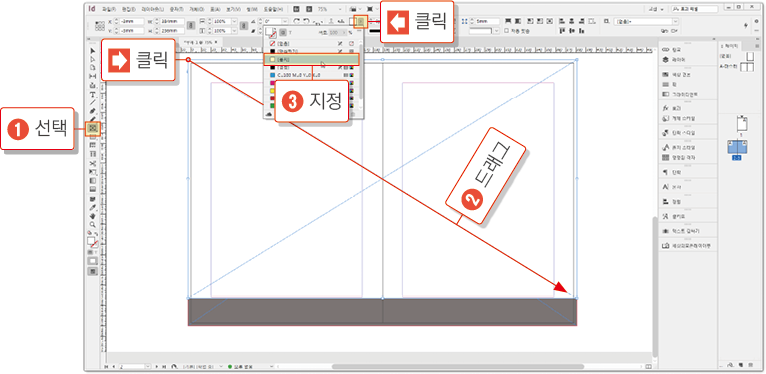Select the Pencil tool

coord(92,119)
